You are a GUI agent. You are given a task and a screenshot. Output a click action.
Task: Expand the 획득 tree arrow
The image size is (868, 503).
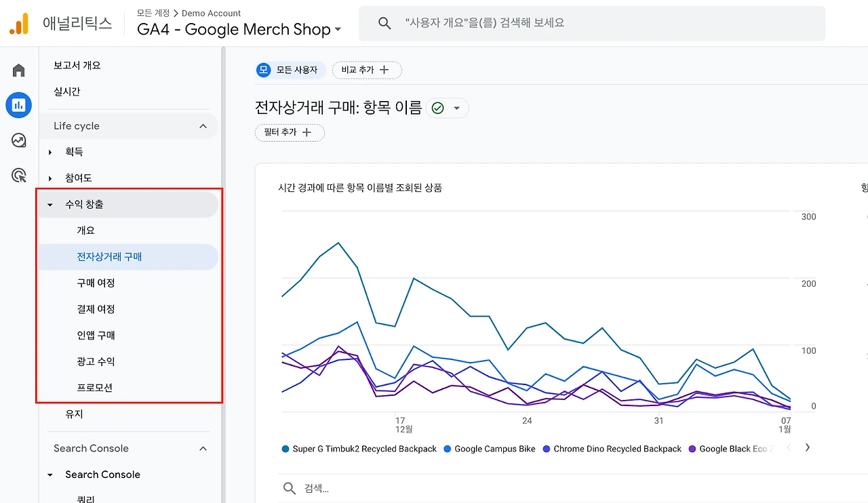pos(50,153)
